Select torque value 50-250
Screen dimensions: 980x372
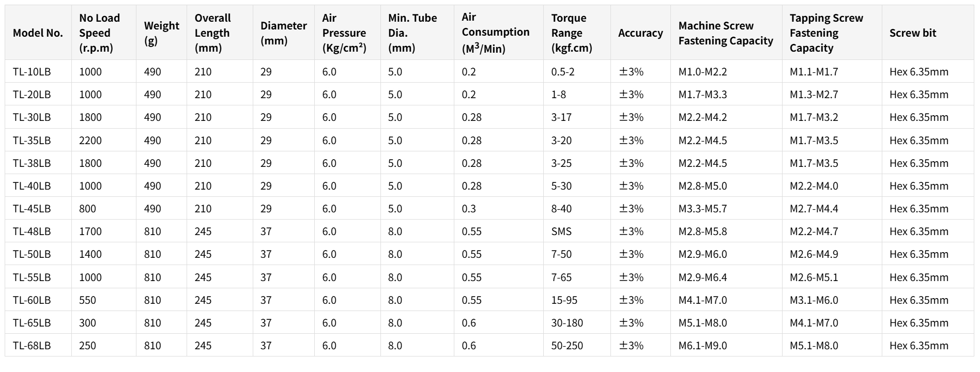click(x=567, y=346)
